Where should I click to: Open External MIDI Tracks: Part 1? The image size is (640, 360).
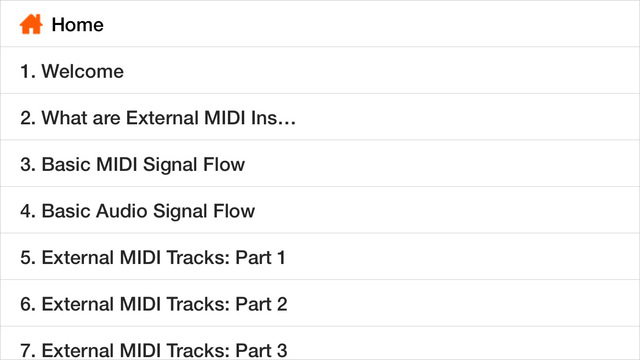[x=320, y=257]
